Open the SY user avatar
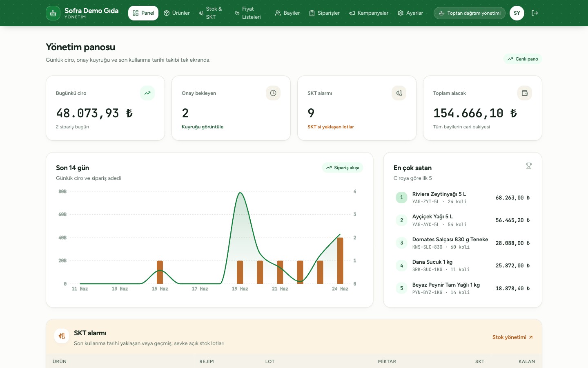Viewport: 588px width, 368px height. coord(517,13)
